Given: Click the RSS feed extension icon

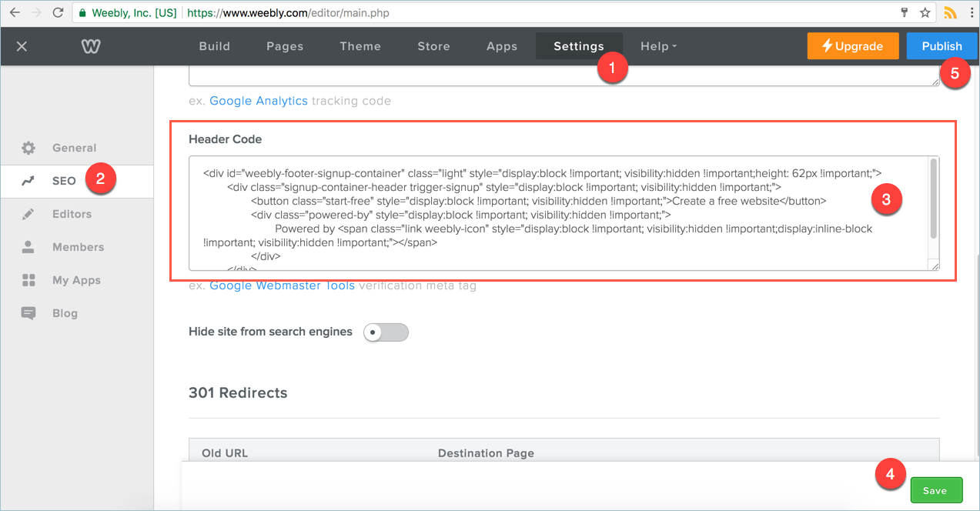Looking at the screenshot, I should click(x=950, y=13).
